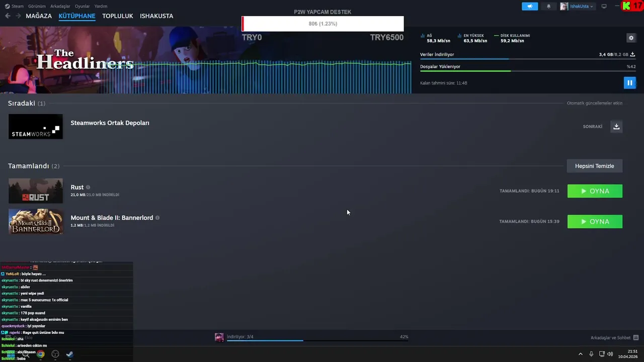This screenshot has width=644, height=362.
Task: Open the notifications bell
Action: tap(548, 6)
